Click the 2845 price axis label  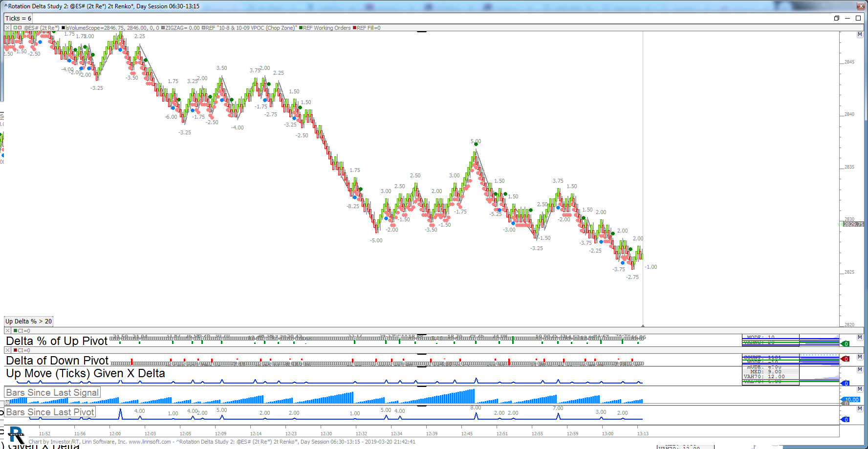849,62
